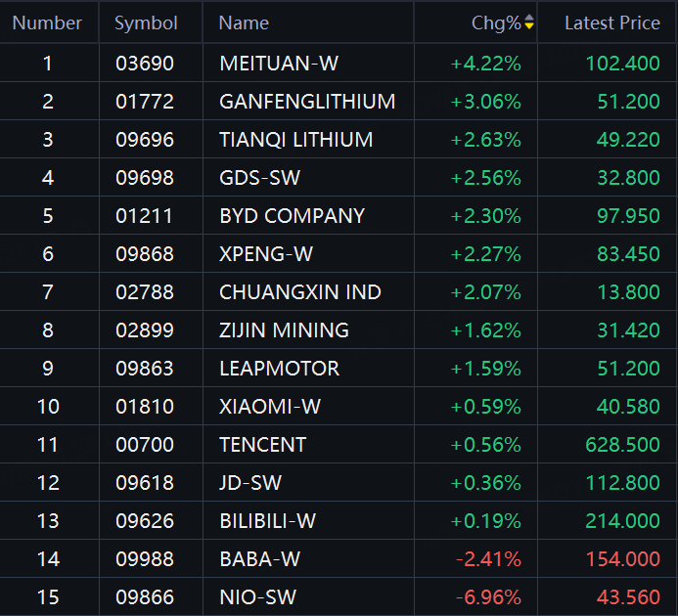678x616 pixels.
Task: Click -6.96% change value
Action: tap(488, 597)
